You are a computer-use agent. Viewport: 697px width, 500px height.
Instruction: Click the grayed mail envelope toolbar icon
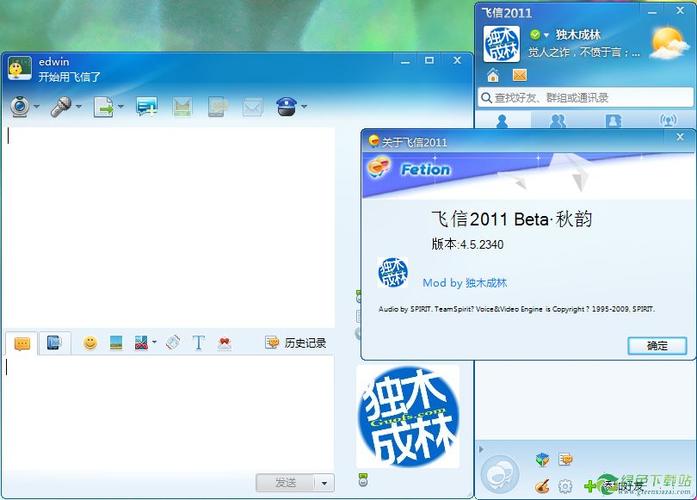tap(252, 108)
